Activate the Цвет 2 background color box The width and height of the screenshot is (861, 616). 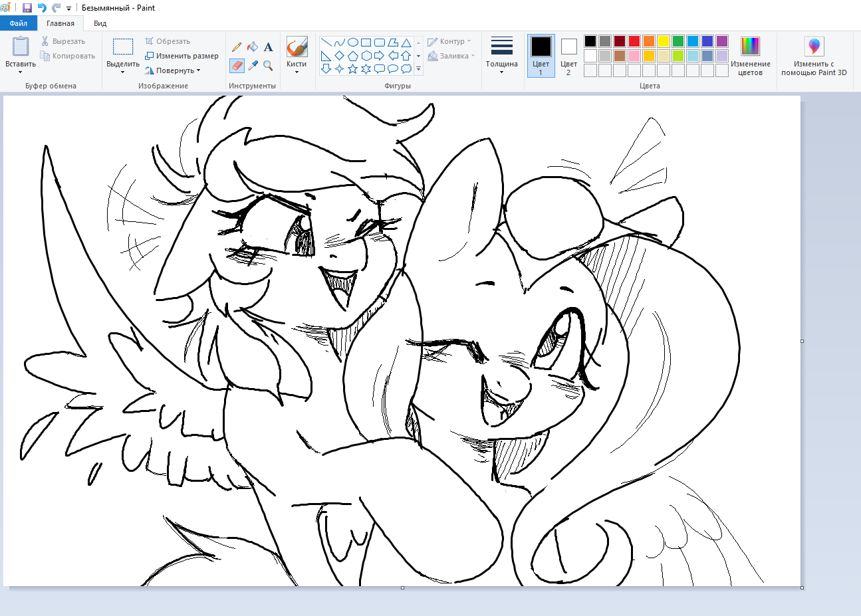click(x=568, y=56)
